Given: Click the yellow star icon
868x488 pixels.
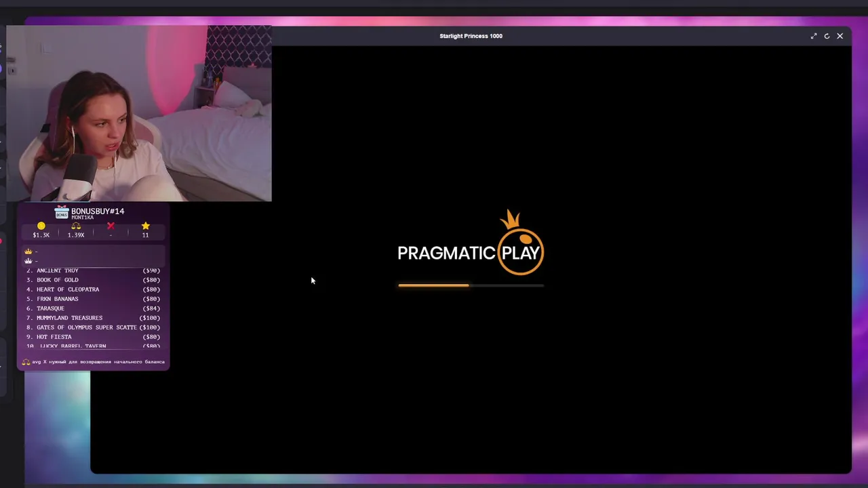Looking at the screenshot, I should coord(145,226).
